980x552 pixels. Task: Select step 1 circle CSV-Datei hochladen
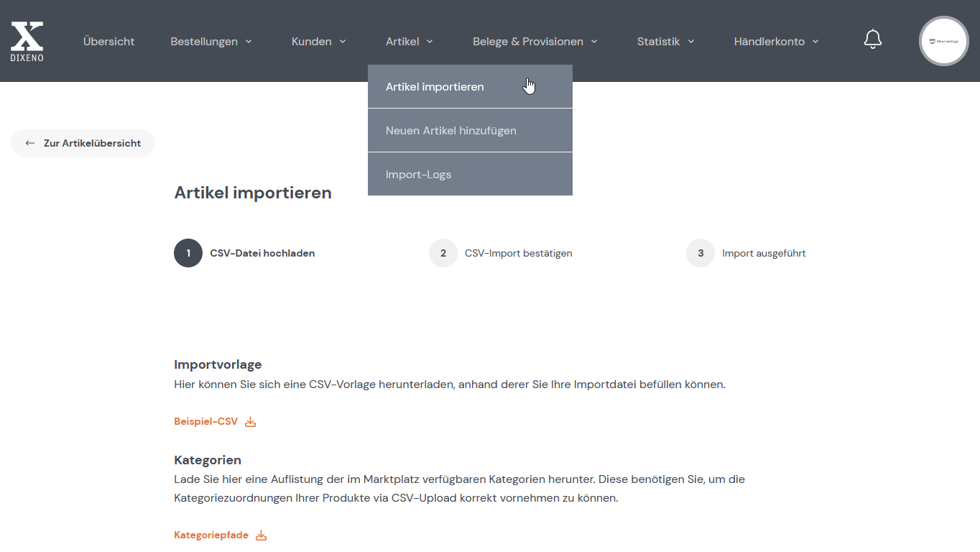pos(188,253)
